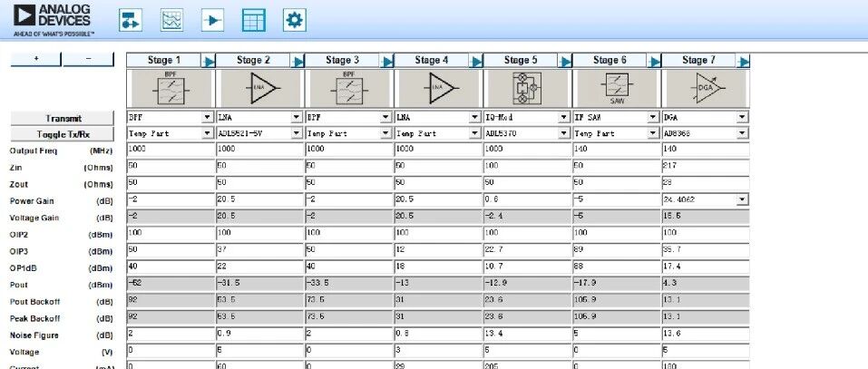868x369 pixels.
Task: Click the arrow icon next to Stage 3
Action: (387, 61)
